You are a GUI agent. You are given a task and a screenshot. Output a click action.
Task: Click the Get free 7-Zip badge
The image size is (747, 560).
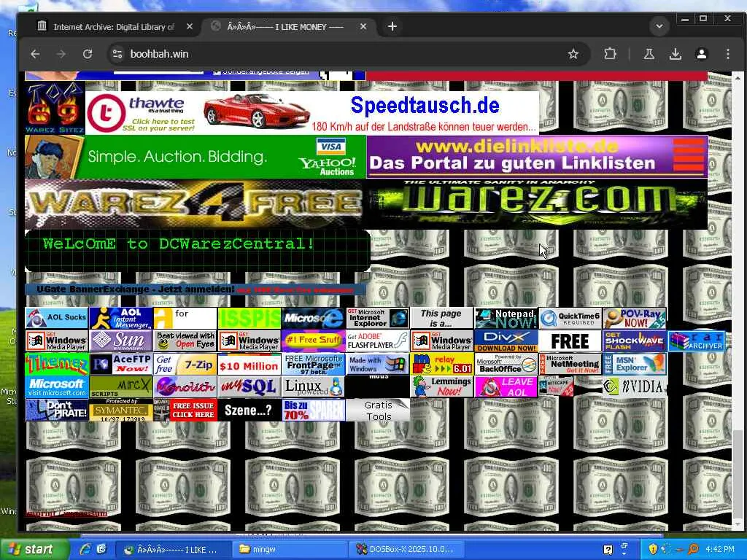(x=185, y=364)
